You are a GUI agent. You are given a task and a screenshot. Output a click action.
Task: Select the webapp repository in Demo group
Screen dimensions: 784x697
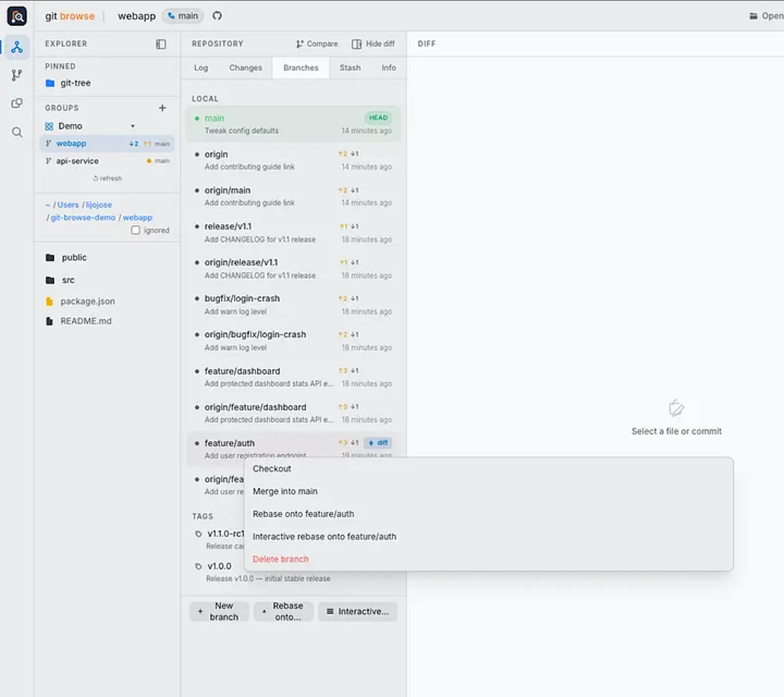point(107,144)
